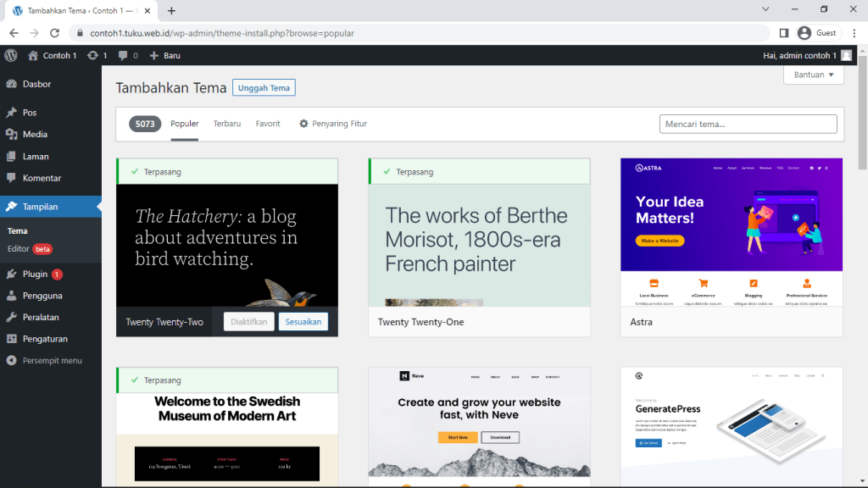Switch to the Populer tab
Screen dimensions: 868x488
pyautogui.click(x=184, y=124)
